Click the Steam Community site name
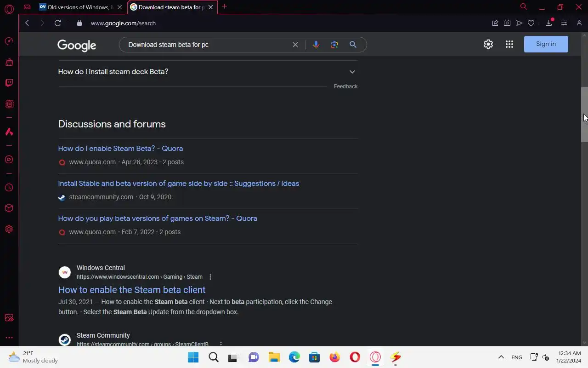The height and width of the screenshot is (368, 588). [103, 335]
